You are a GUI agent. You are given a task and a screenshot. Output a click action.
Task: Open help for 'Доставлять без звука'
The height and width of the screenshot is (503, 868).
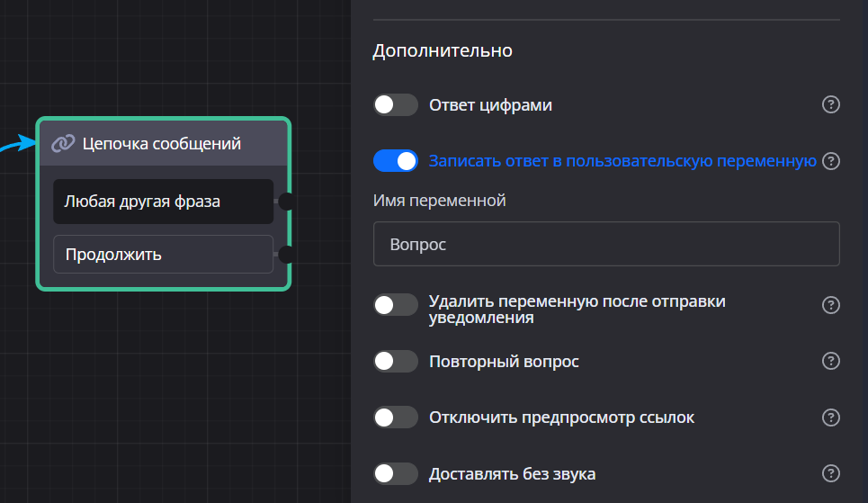click(x=831, y=473)
